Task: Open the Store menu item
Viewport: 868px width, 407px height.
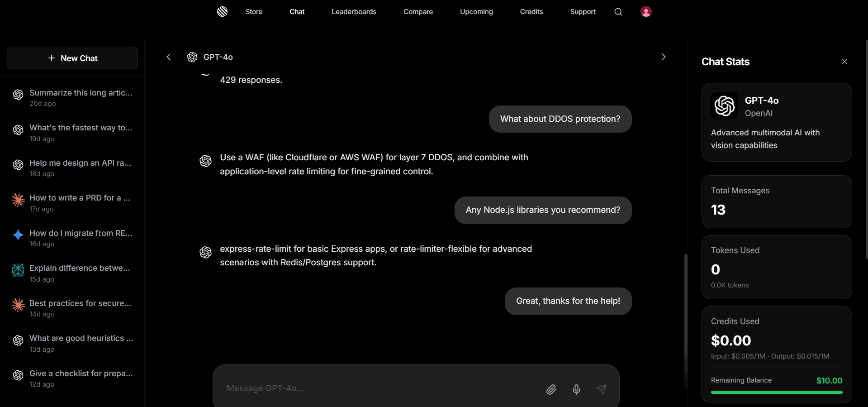Action: coord(254,12)
